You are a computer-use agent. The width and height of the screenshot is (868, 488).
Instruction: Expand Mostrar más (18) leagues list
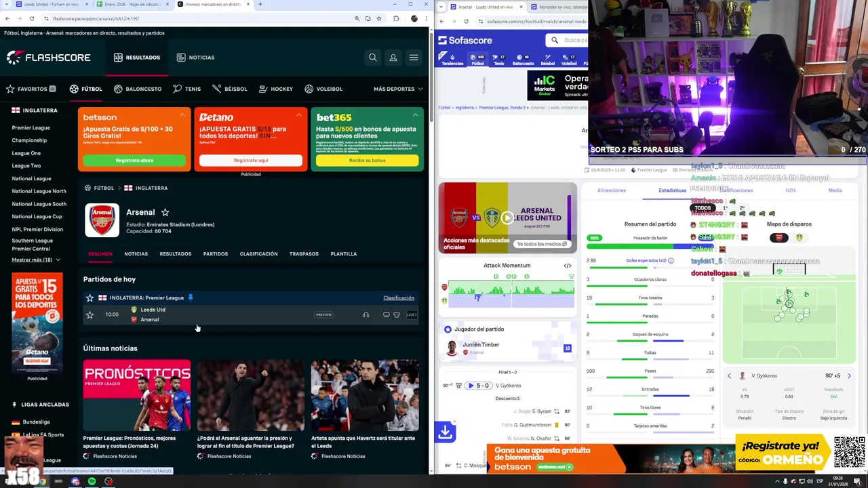[36, 260]
